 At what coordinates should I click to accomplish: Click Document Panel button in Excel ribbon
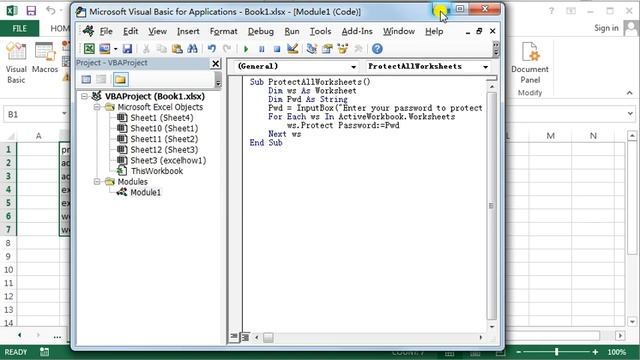click(x=530, y=63)
